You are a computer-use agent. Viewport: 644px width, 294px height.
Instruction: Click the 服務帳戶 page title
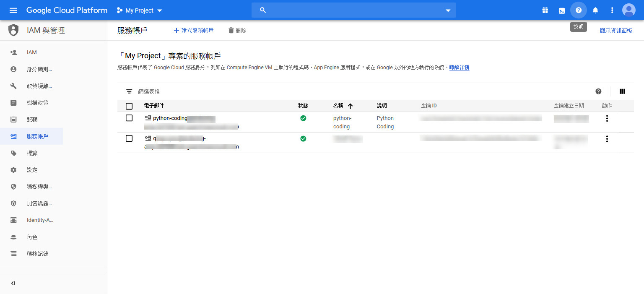point(132,30)
